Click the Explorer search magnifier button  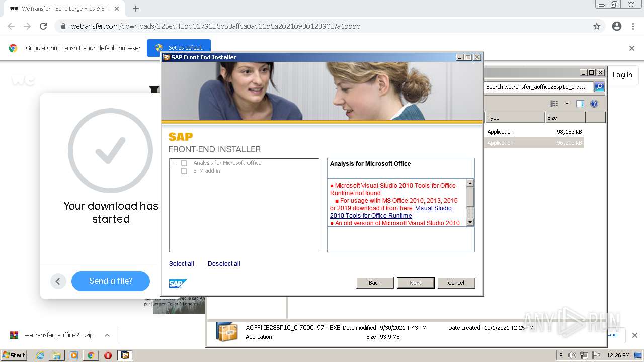[x=599, y=87]
